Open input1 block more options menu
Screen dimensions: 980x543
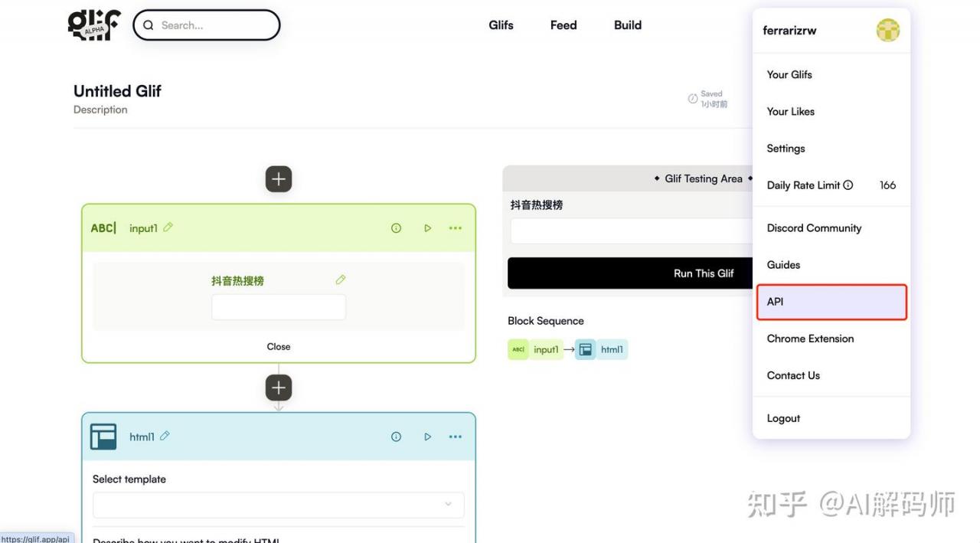[x=456, y=228]
